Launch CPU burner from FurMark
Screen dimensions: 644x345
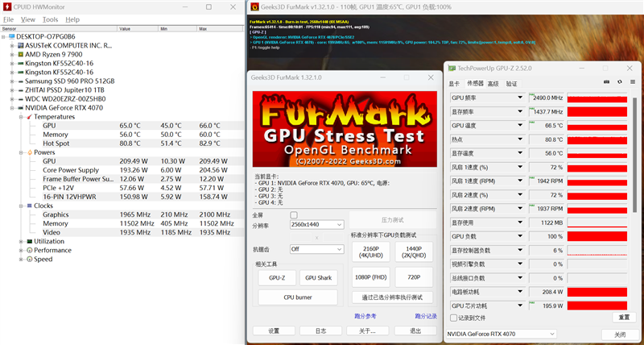(298, 297)
